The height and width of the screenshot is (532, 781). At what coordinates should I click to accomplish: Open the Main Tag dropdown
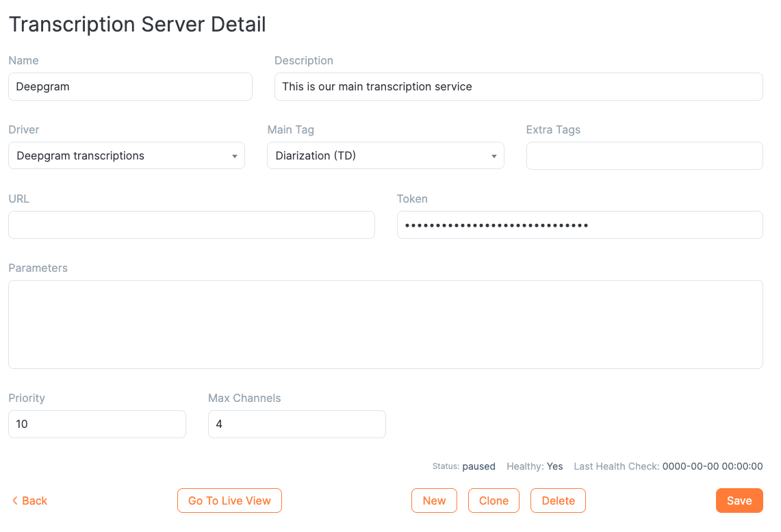coord(385,155)
